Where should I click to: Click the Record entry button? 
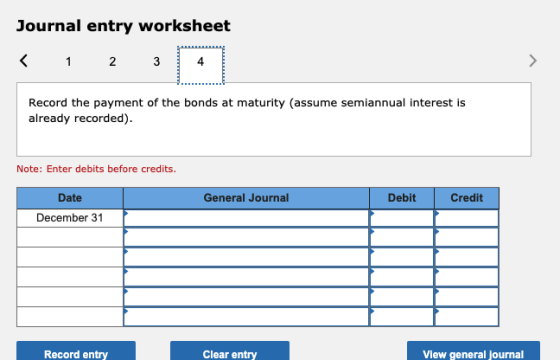[76, 351]
